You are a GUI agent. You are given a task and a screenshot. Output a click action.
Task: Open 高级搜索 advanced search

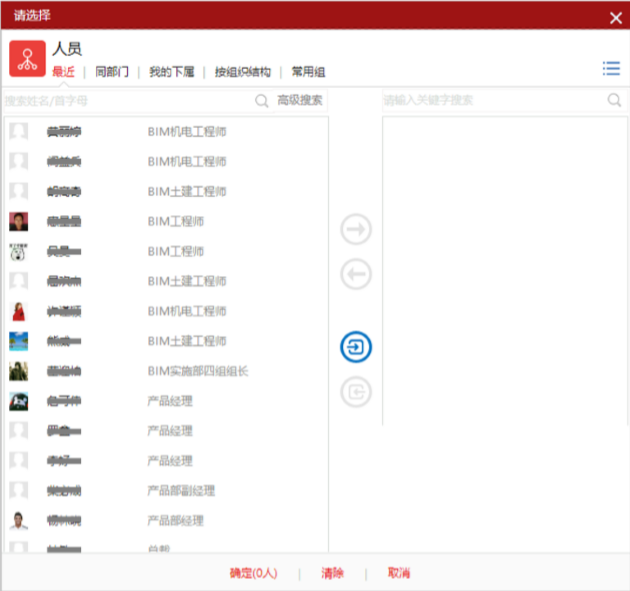coord(300,100)
